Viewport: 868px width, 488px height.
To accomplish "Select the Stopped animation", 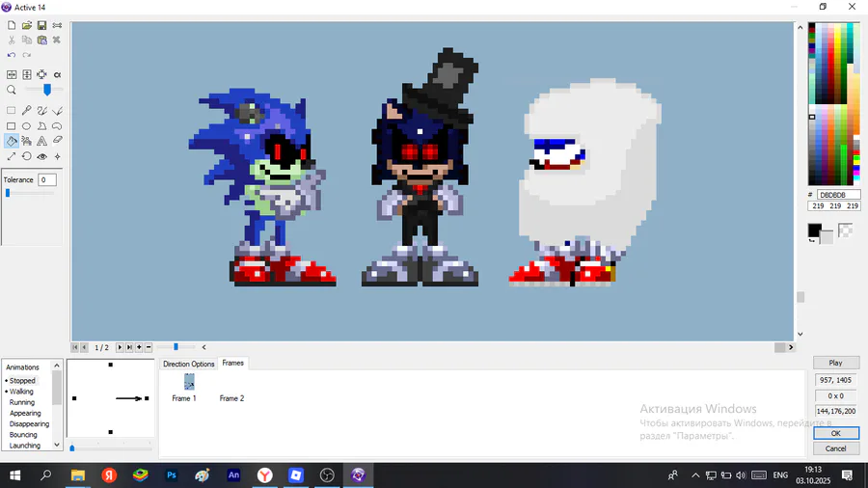I will pos(22,381).
